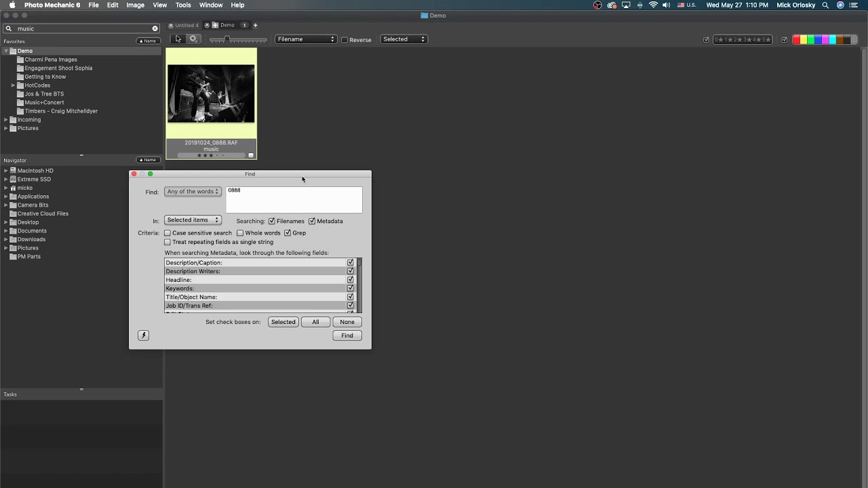Expand the Macintosh HD tree node
The image size is (868, 488).
point(5,171)
